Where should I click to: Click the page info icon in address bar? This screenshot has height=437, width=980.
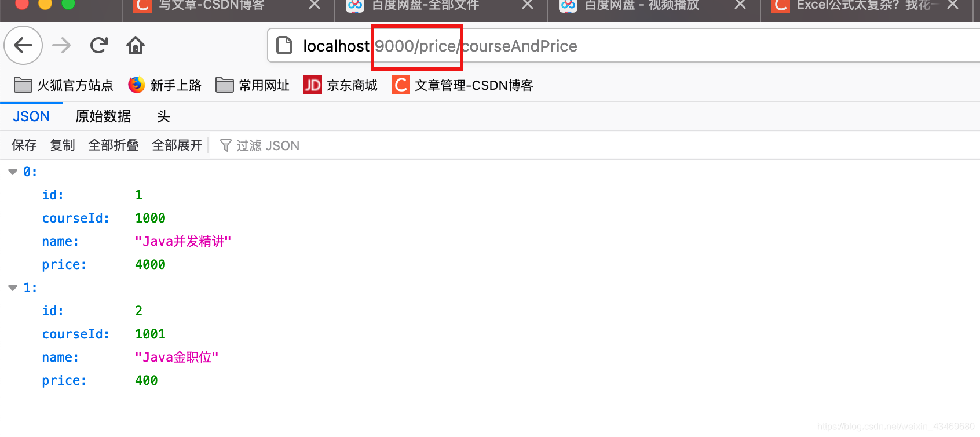[284, 45]
